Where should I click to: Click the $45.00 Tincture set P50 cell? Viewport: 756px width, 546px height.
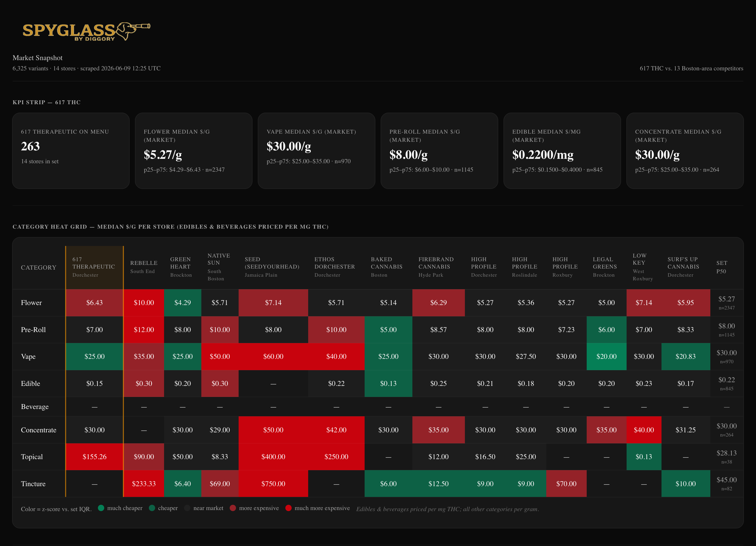(726, 484)
